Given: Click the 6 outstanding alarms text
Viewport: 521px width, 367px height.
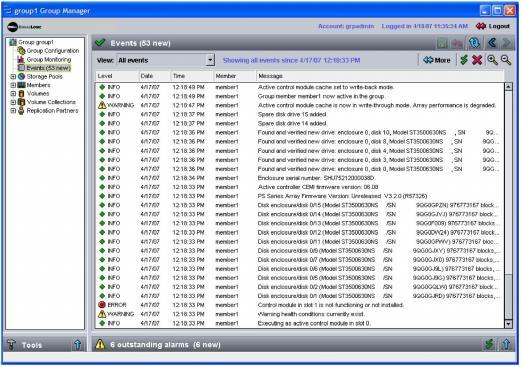Looking at the screenshot, I should (x=165, y=345).
